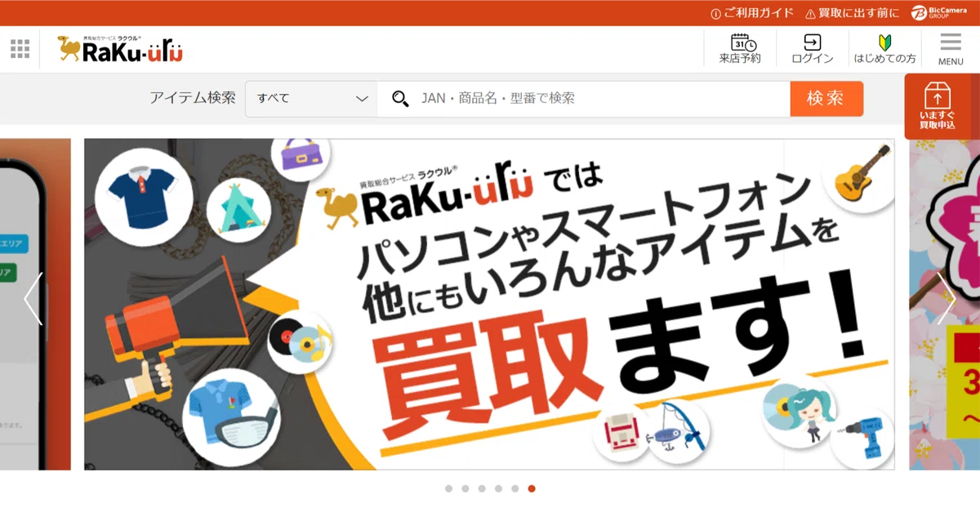Open the ご利用ガイド link
The width and height of the screenshot is (980, 513).
click(x=752, y=12)
